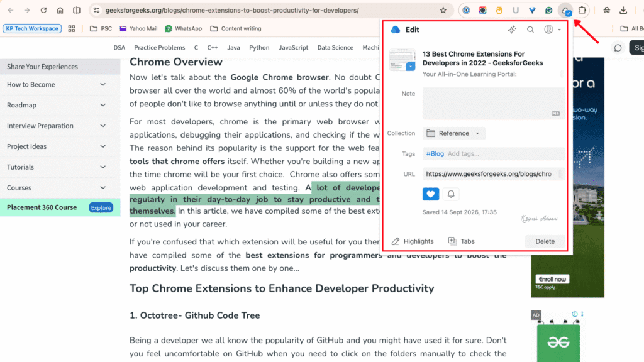644x362 pixels.
Task: Click the Raindrop cloud extension icon
Action: click(565, 11)
